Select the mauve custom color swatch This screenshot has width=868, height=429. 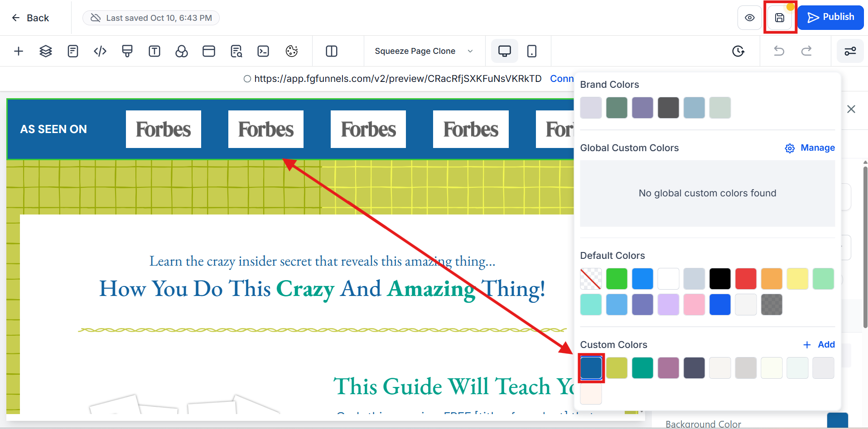669,368
